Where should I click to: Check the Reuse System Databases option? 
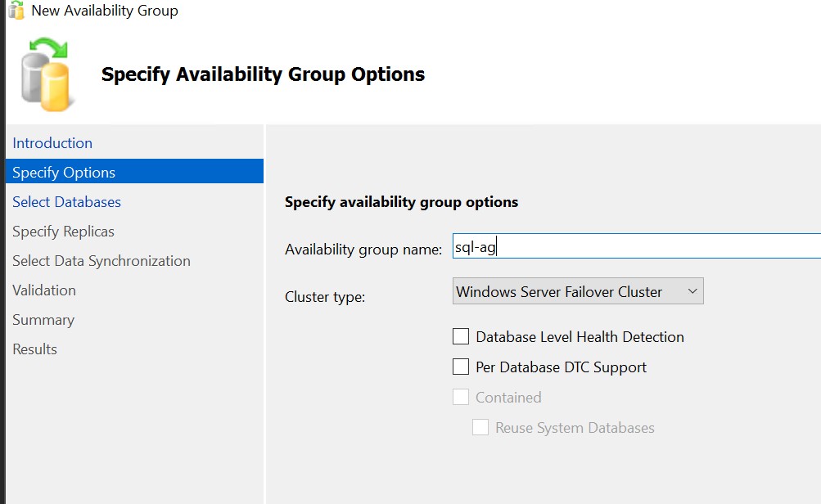click(480, 427)
